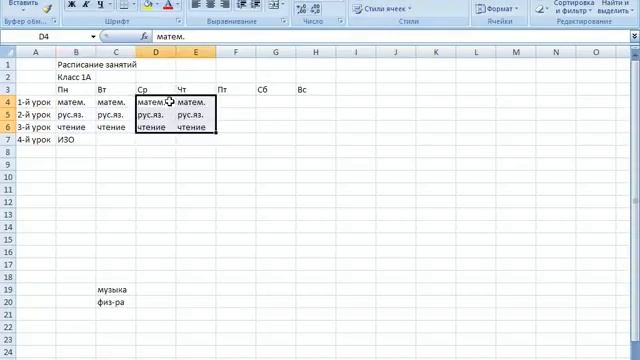Click the Format Painter brush icon
Screen dimensions: 640x360
48,9
